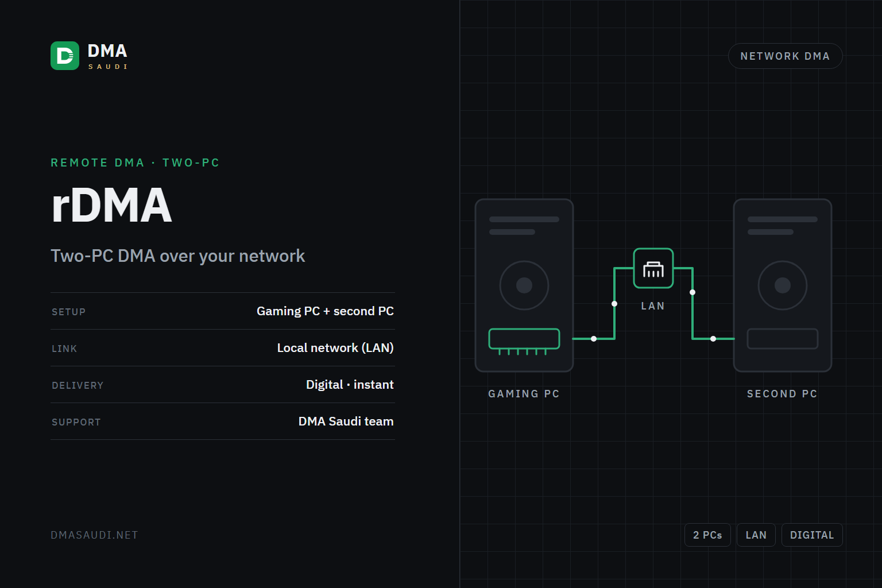
Task: Click the 'Local network (LAN)' value
Action: [335, 348]
